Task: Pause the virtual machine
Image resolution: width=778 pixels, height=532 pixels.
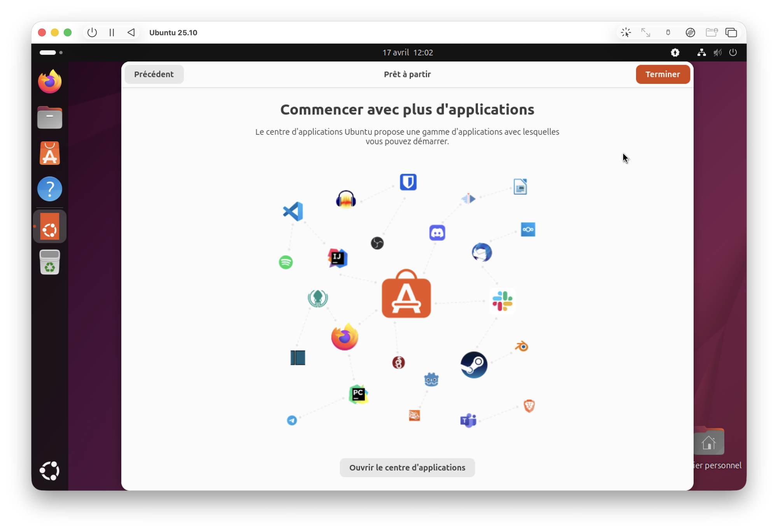Action: (112, 33)
